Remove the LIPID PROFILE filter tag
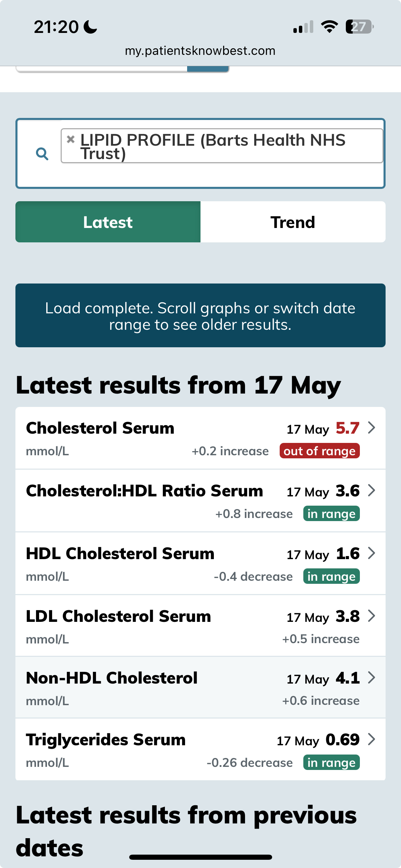The image size is (401, 868). [x=71, y=139]
